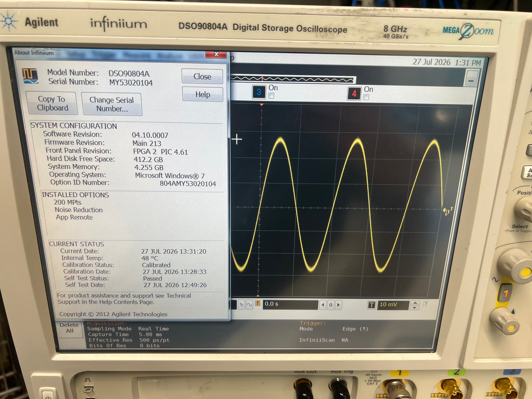Click the Delete All button
Image resolution: width=532 pixels, height=399 pixels.
tap(70, 328)
